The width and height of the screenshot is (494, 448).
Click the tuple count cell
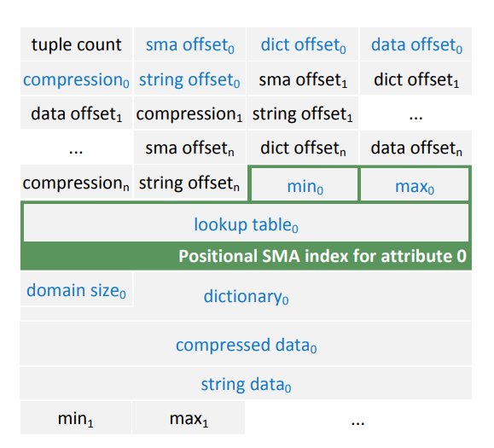pos(76,44)
